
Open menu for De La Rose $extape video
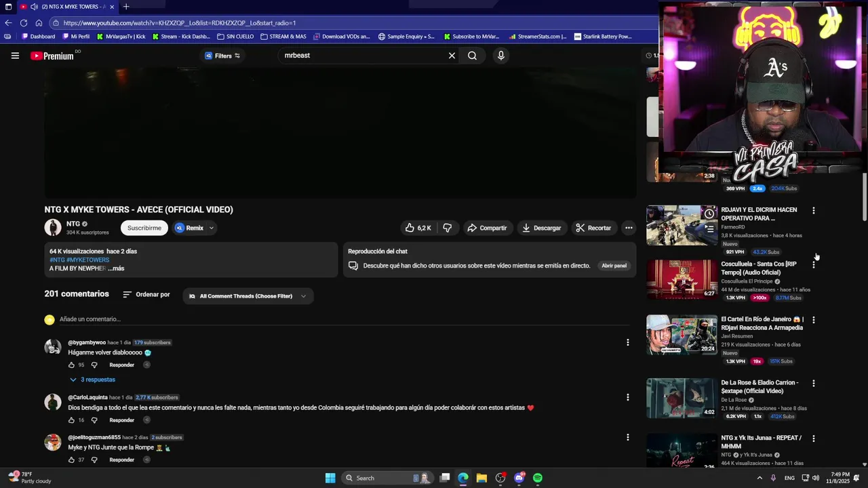(814, 383)
